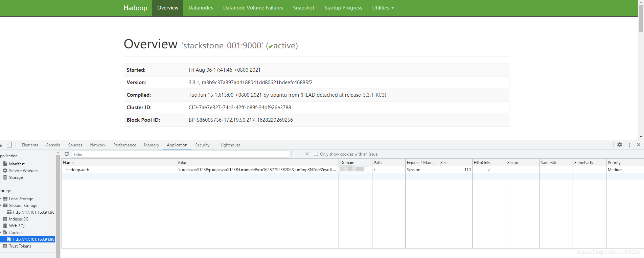Open the Service Workers entry

pyautogui.click(x=23, y=171)
